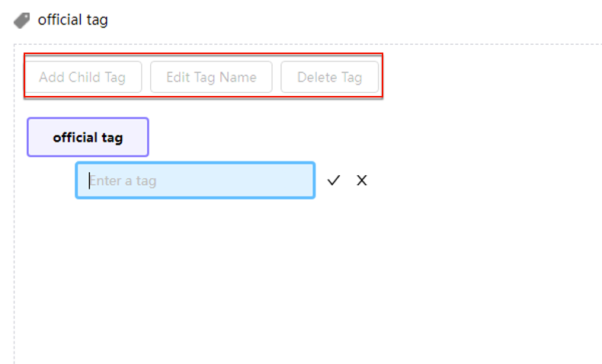Choose Delete Tag from the action bar
Image resolution: width=602 pixels, height=364 pixels.
[329, 77]
